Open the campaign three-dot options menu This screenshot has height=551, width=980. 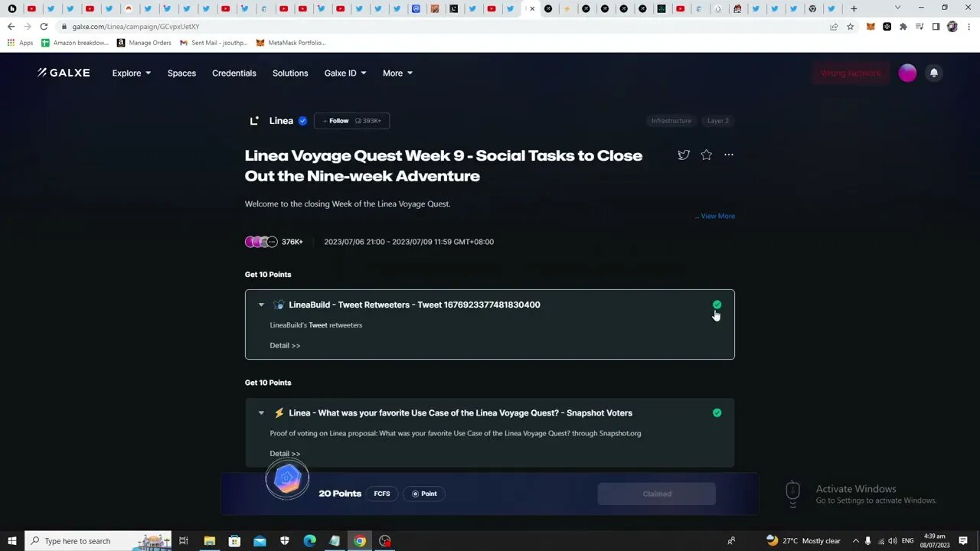(x=728, y=155)
